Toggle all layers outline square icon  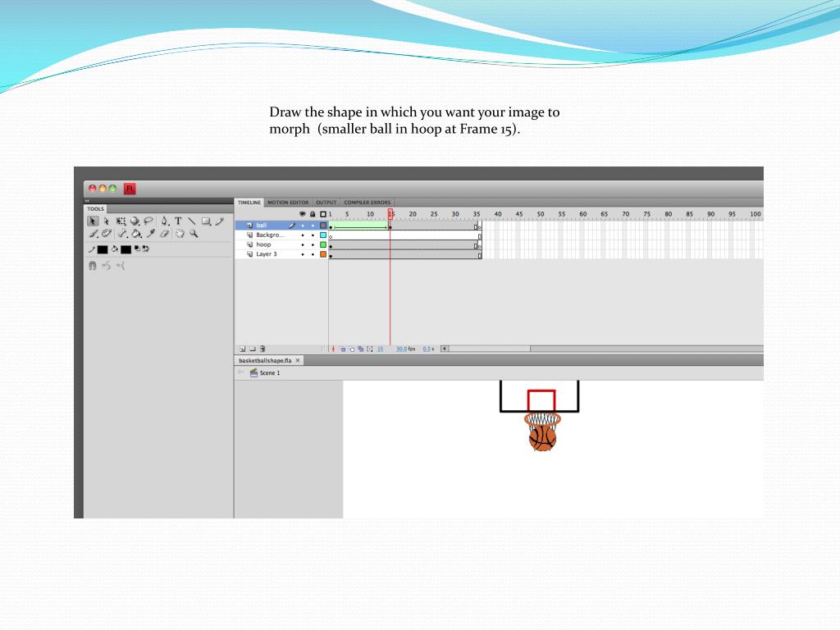323,214
